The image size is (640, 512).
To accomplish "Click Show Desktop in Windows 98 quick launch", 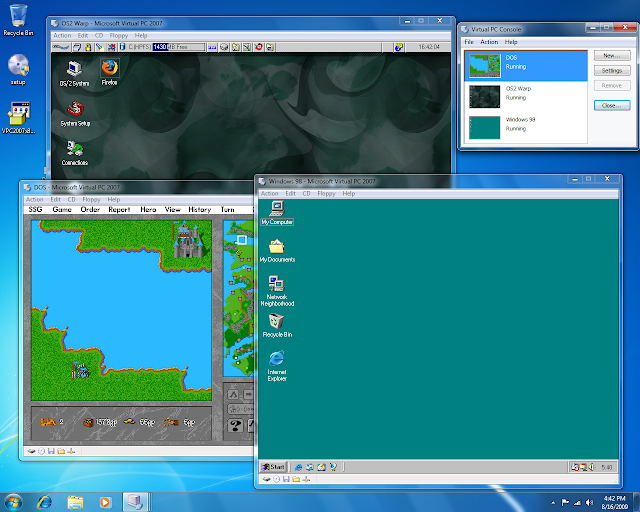I will [x=321, y=467].
